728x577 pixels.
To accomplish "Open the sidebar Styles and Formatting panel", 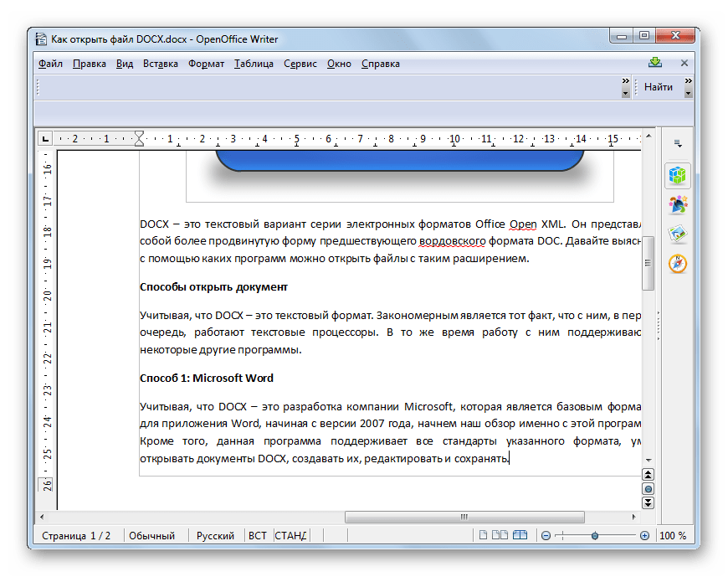I will click(678, 204).
